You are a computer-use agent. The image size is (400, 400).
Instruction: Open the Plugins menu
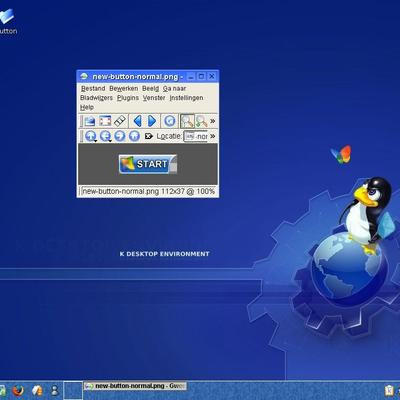point(128,98)
